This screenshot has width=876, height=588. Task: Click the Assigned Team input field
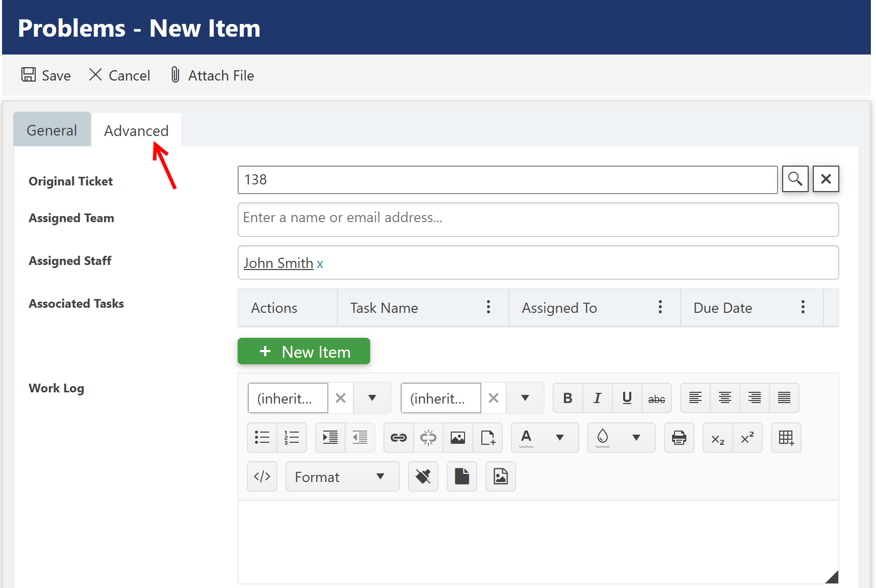coord(538,219)
